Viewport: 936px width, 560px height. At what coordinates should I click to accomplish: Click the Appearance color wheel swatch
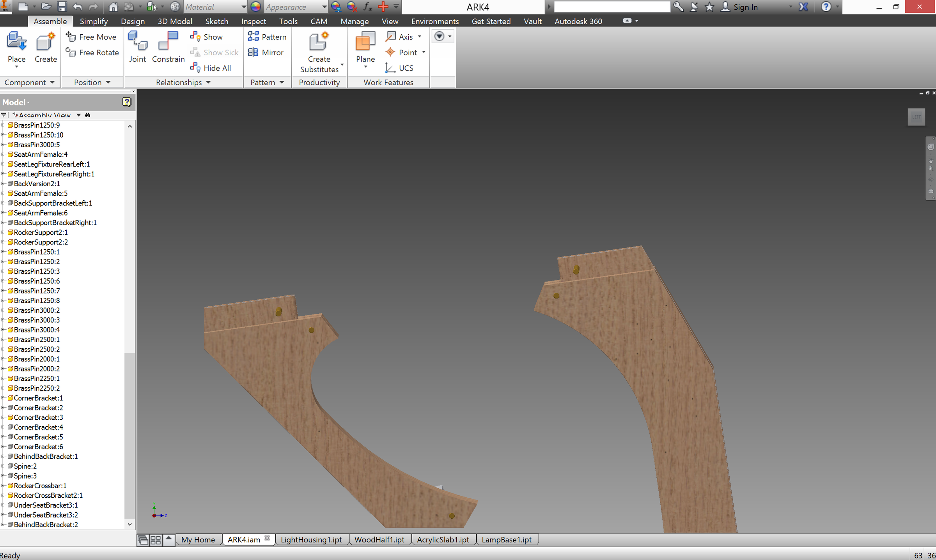(256, 7)
